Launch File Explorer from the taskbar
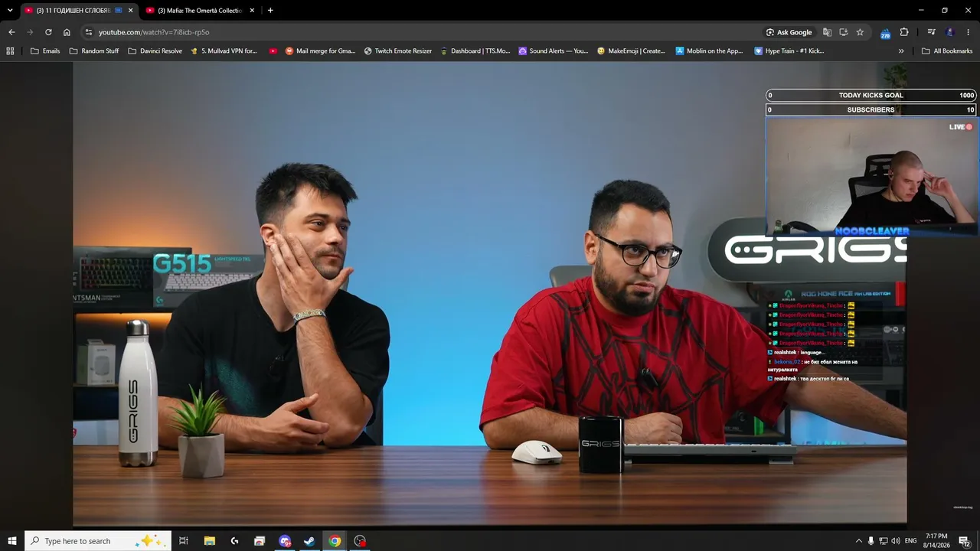 coord(209,541)
